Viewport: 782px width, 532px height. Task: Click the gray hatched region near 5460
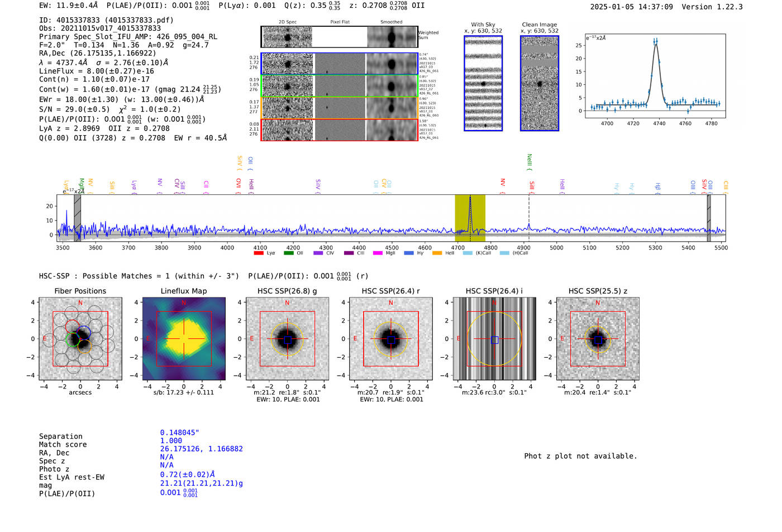tap(709, 218)
